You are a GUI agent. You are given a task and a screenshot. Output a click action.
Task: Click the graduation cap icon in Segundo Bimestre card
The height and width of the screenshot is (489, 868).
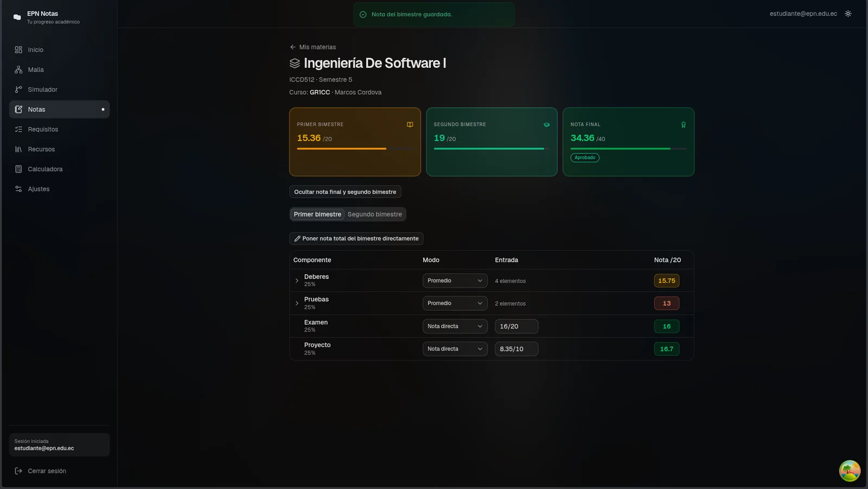(x=547, y=125)
